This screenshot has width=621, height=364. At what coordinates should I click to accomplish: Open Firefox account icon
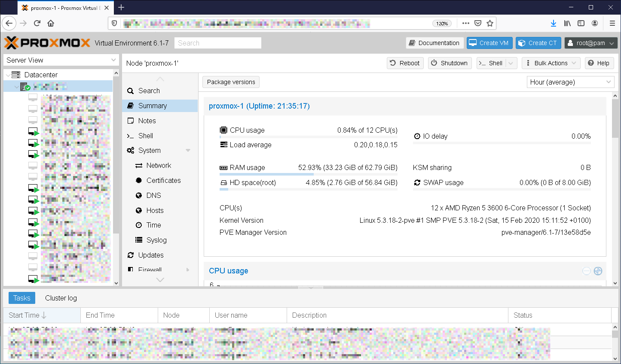coord(595,23)
